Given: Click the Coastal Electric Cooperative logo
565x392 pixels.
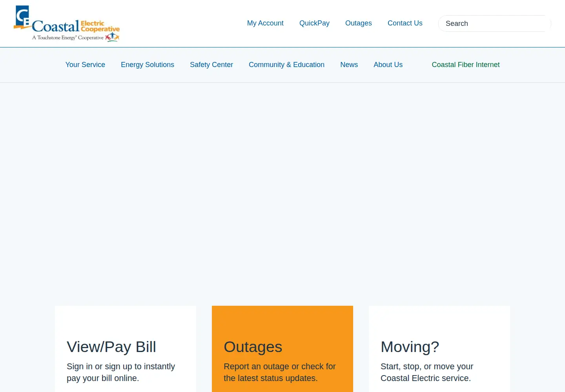Looking at the screenshot, I should [x=67, y=24].
